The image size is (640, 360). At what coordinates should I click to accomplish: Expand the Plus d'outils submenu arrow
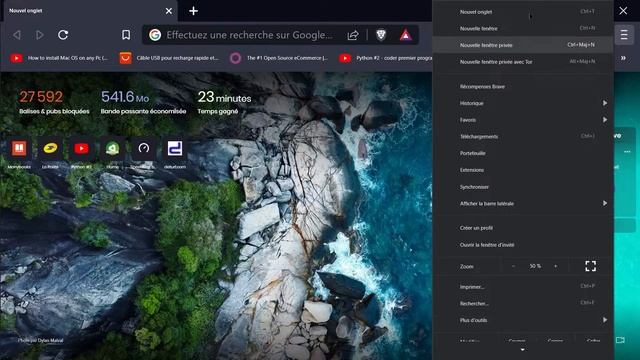(x=604, y=320)
